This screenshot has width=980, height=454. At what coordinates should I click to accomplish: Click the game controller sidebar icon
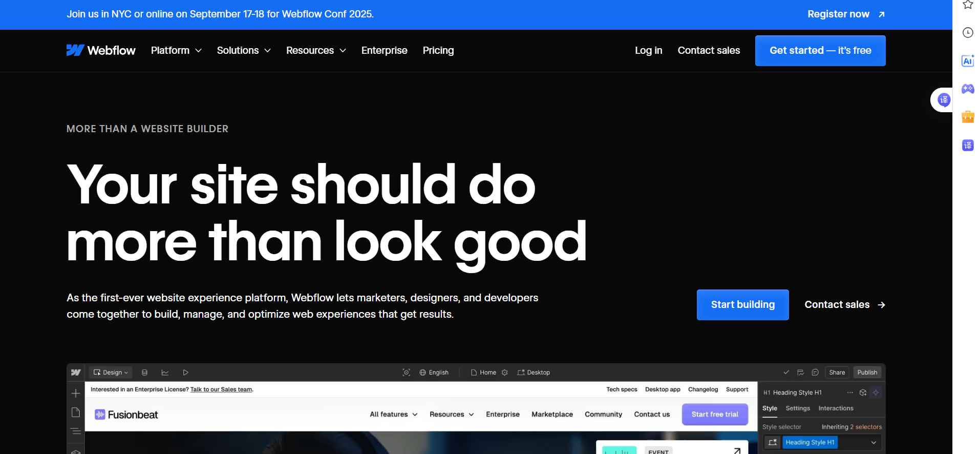[968, 89]
